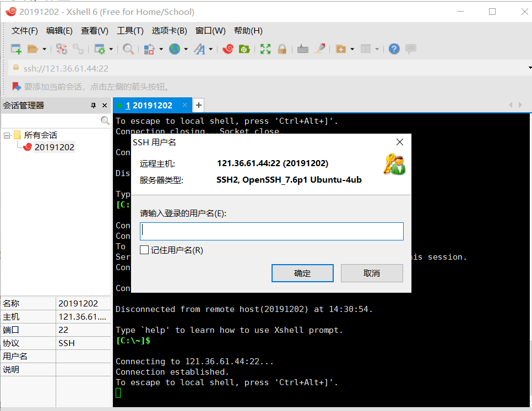Open dropdown arrow next to Open folder icon
The width and height of the screenshot is (532, 411).
point(44,49)
